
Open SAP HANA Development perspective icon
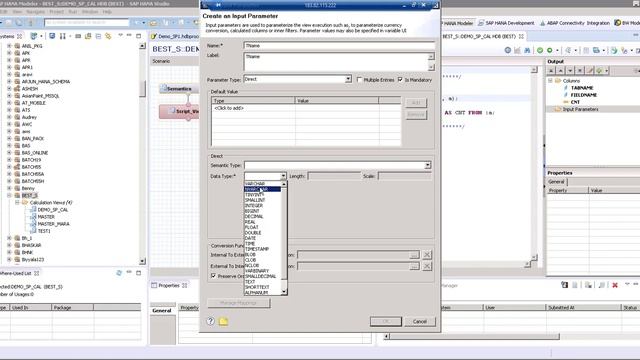tap(481, 23)
